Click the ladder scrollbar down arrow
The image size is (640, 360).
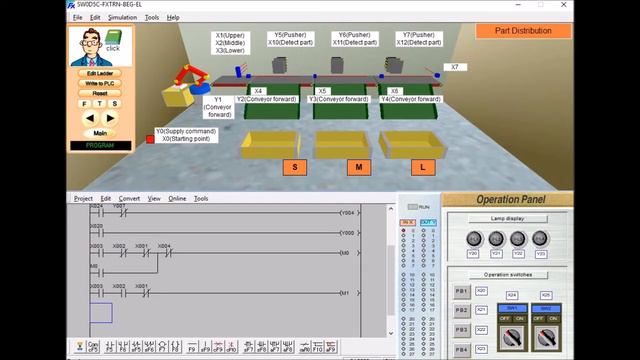point(391,333)
